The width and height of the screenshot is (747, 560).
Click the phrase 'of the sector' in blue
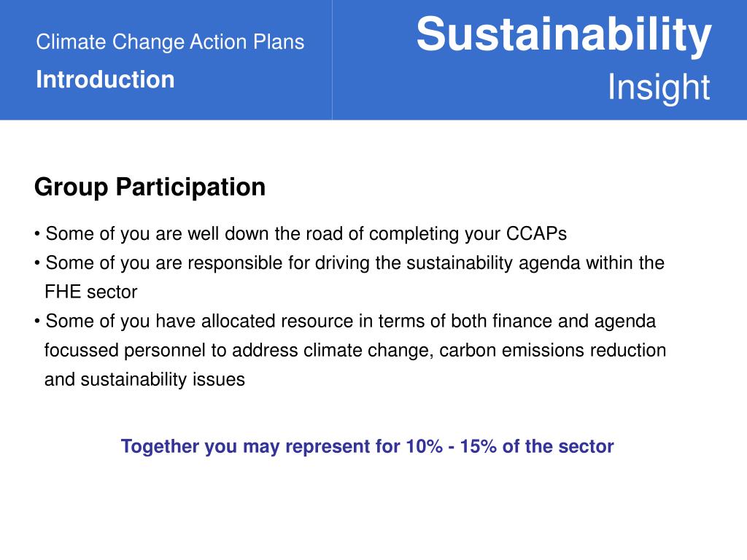coord(558,446)
